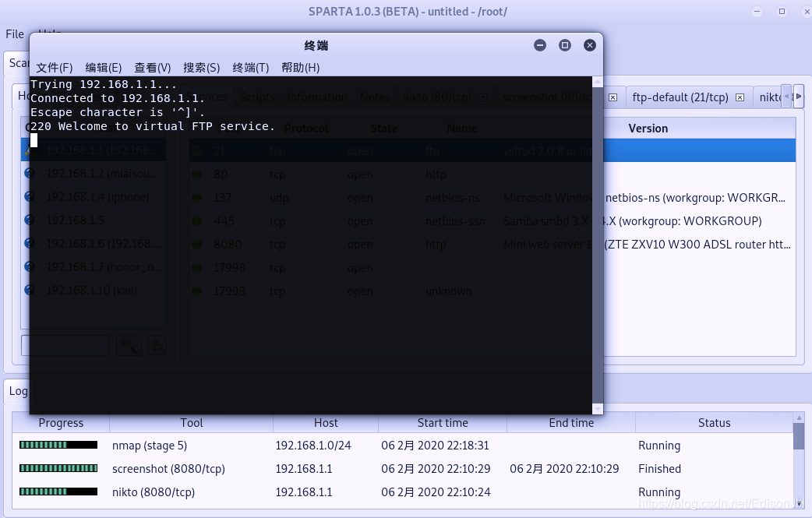Open the terminal 搜索(S) menu
This screenshot has height=518, width=812.
point(202,68)
